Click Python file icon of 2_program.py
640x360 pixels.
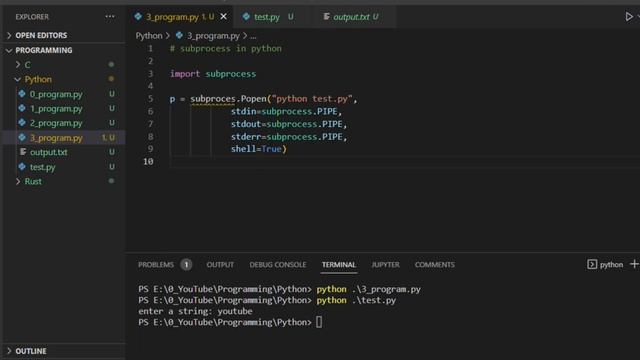(x=22, y=123)
